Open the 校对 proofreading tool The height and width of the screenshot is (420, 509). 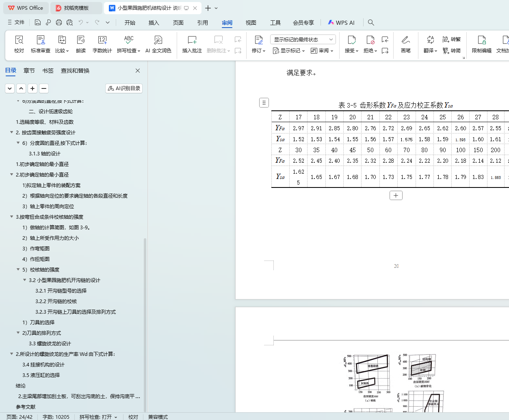[19, 44]
